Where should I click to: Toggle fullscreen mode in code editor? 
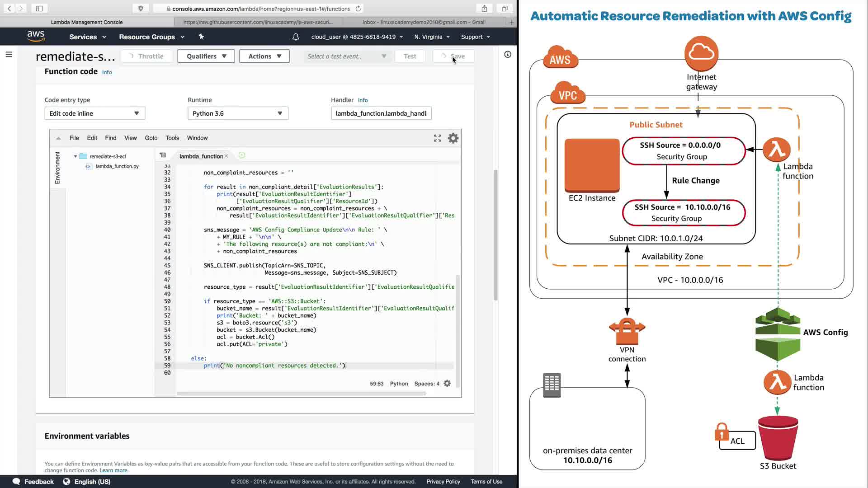tap(437, 138)
